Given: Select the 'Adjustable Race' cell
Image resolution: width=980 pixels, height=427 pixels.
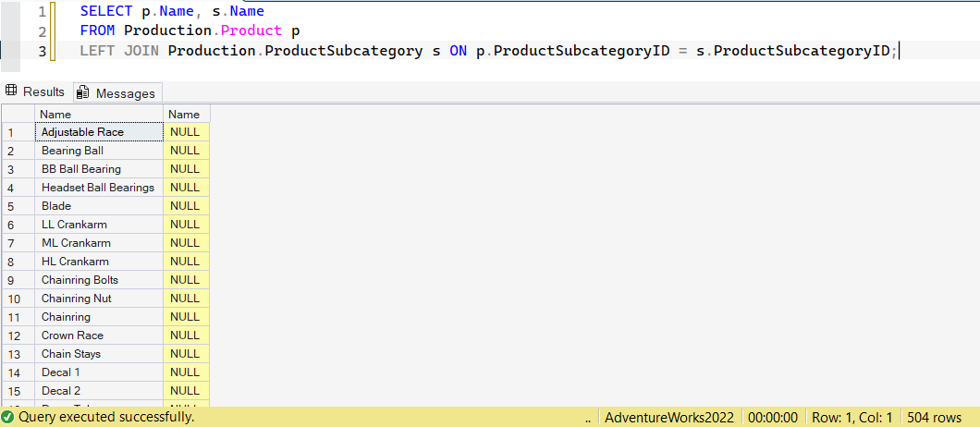Looking at the screenshot, I should (x=99, y=132).
